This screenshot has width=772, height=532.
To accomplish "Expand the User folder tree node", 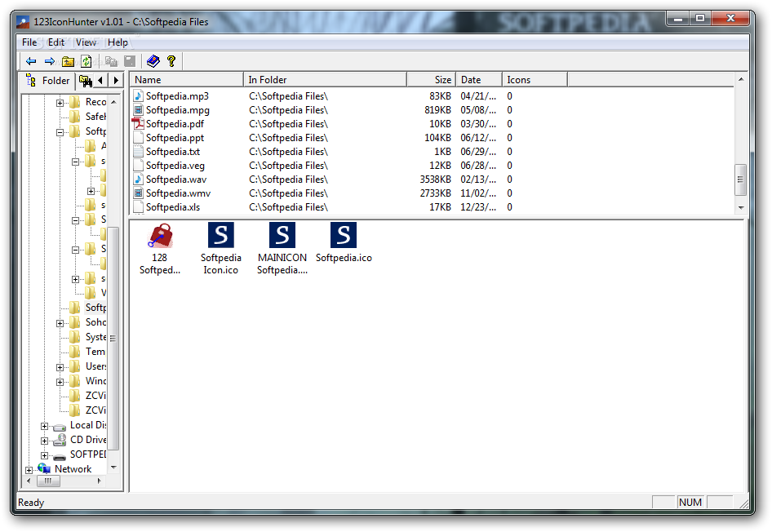I will (x=60, y=367).
